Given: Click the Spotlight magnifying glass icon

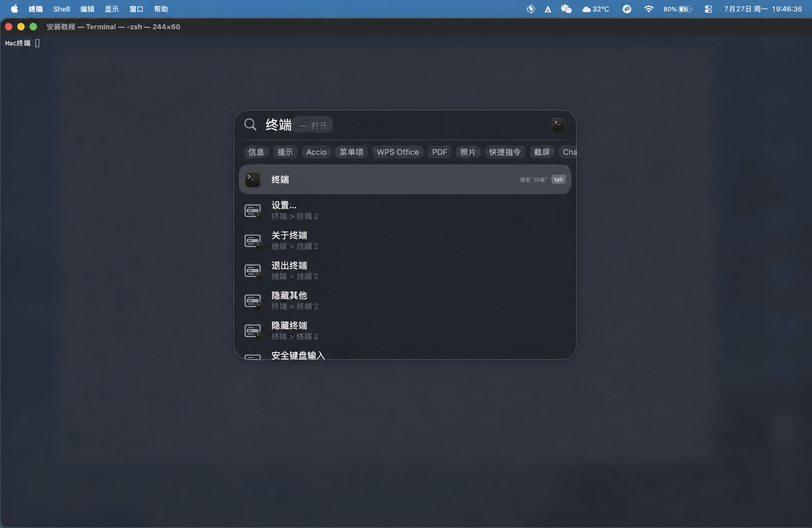Looking at the screenshot, I should pos(250,124).
